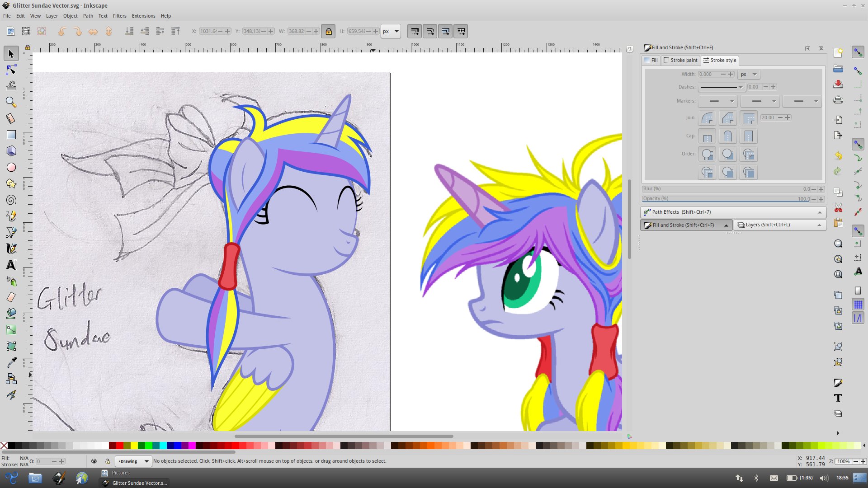This screenshot has height=488, width=868.
Task: Open the Filters menu
Action: pos(119,16)
